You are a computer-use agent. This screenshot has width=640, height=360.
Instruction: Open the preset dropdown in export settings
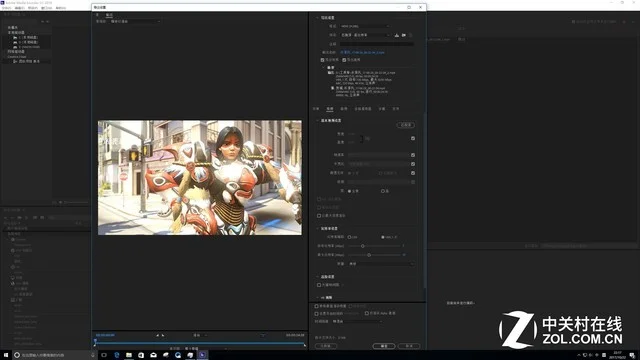pyautogui.click(x=365, y=35)
